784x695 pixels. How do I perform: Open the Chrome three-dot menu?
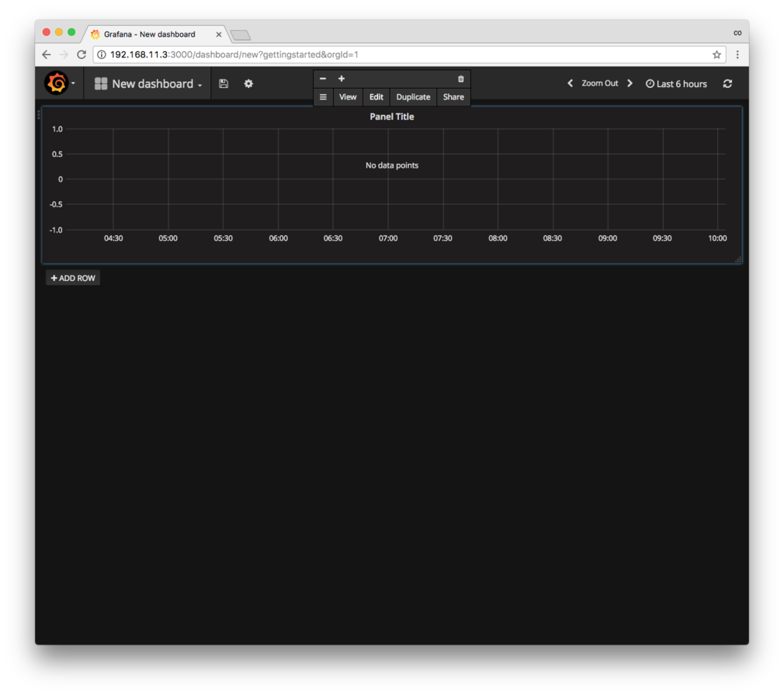(737, 54)
